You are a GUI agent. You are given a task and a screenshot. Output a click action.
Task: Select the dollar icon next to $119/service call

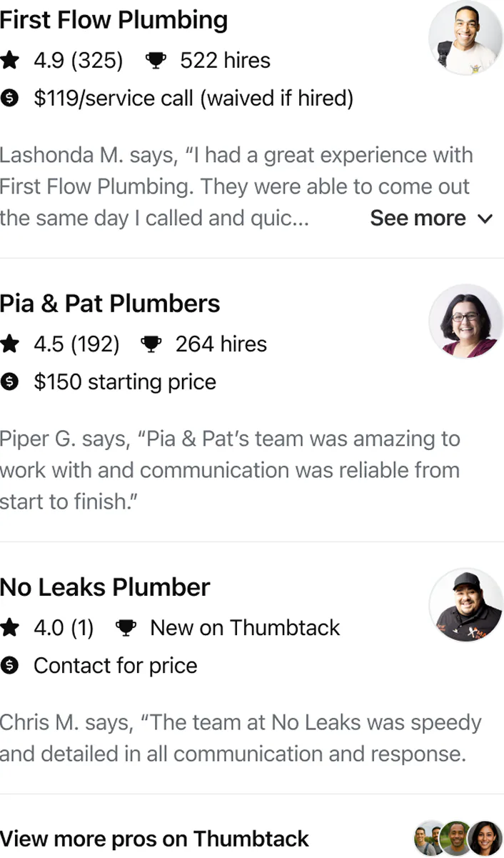tap(10, 99)
